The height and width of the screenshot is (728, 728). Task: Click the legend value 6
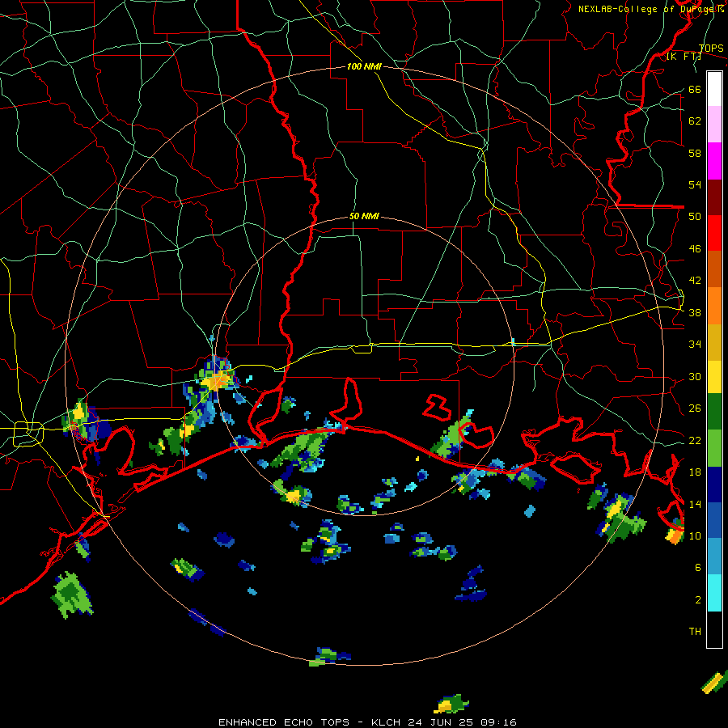point(698,568)
